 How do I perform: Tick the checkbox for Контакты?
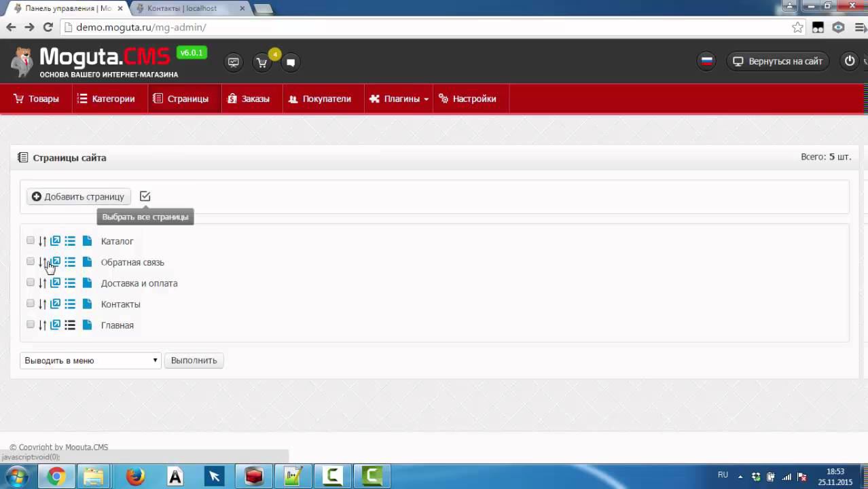coord(31,304)
